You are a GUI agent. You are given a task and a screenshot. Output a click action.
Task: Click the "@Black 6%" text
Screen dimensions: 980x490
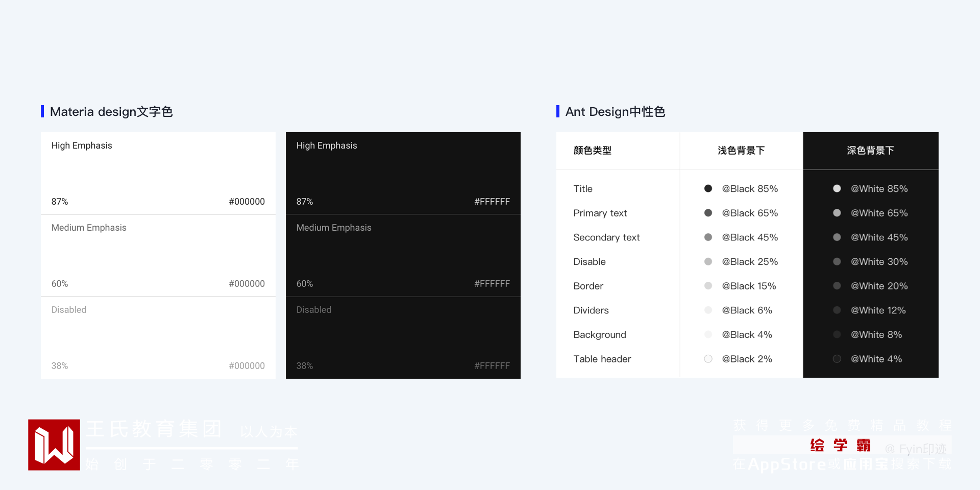747,310
